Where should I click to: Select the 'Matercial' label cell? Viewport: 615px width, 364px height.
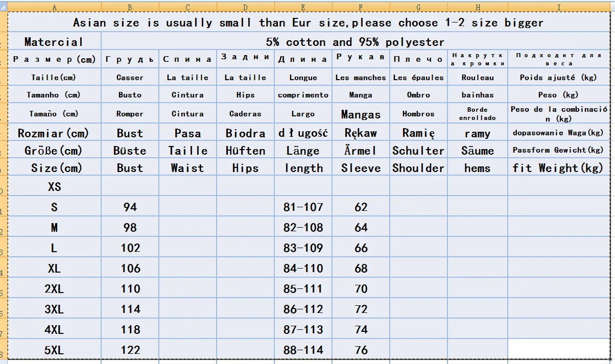pos(54,42)
